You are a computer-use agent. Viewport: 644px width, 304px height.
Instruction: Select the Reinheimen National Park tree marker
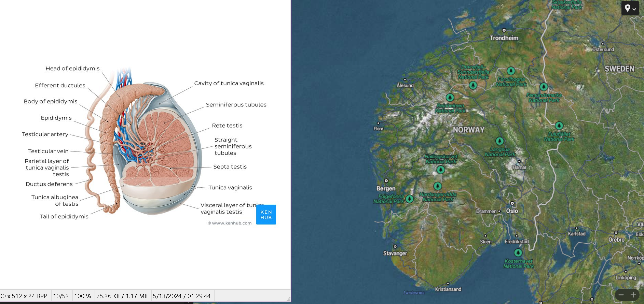click(450, 98)
